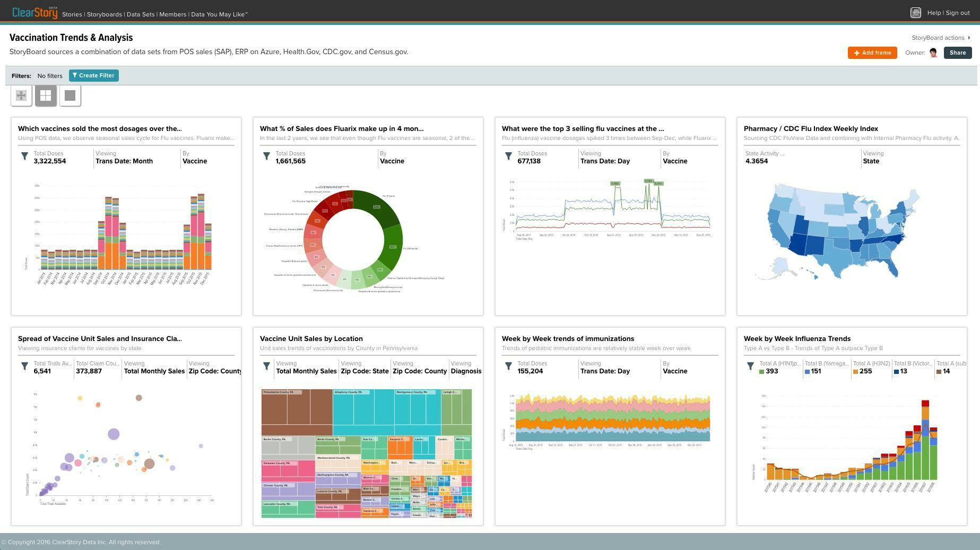Click the filter icon on the Fluarix donut frame
This screenshot has width=980, height=550.
tap(266, 156)
